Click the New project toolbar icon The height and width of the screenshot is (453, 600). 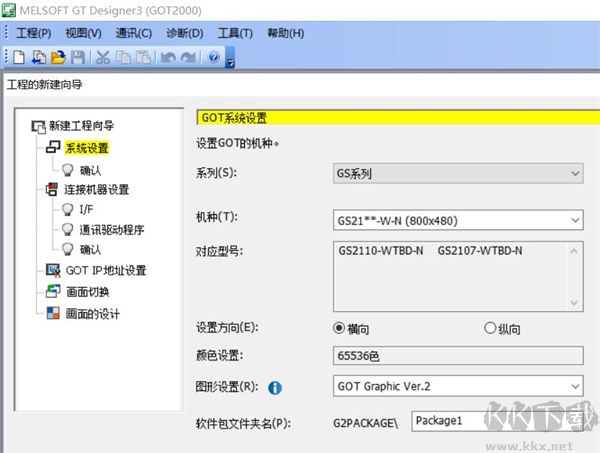tap(19, 57)
